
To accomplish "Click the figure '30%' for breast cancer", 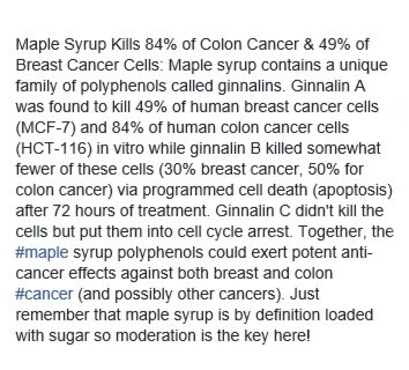I will coord(179,169).
